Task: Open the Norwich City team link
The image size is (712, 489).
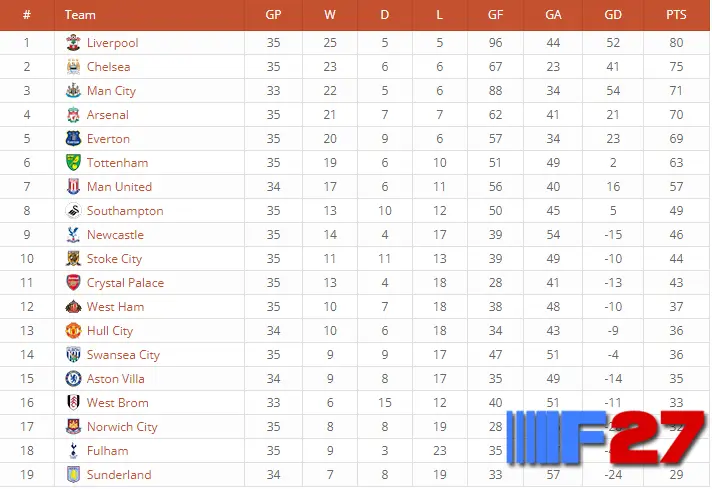Action: click(122, 427)
